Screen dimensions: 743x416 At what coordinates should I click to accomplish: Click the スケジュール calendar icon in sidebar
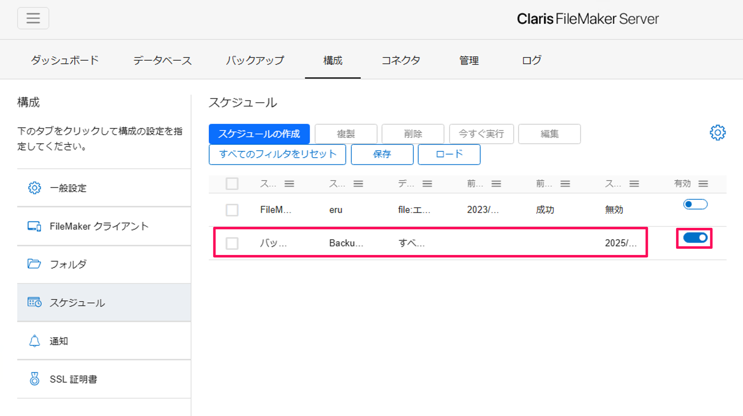coord(34,302)
